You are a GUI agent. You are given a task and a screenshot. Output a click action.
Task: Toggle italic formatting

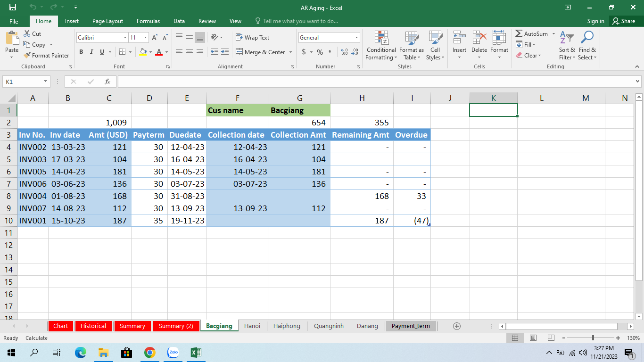[x=91, y=52]
